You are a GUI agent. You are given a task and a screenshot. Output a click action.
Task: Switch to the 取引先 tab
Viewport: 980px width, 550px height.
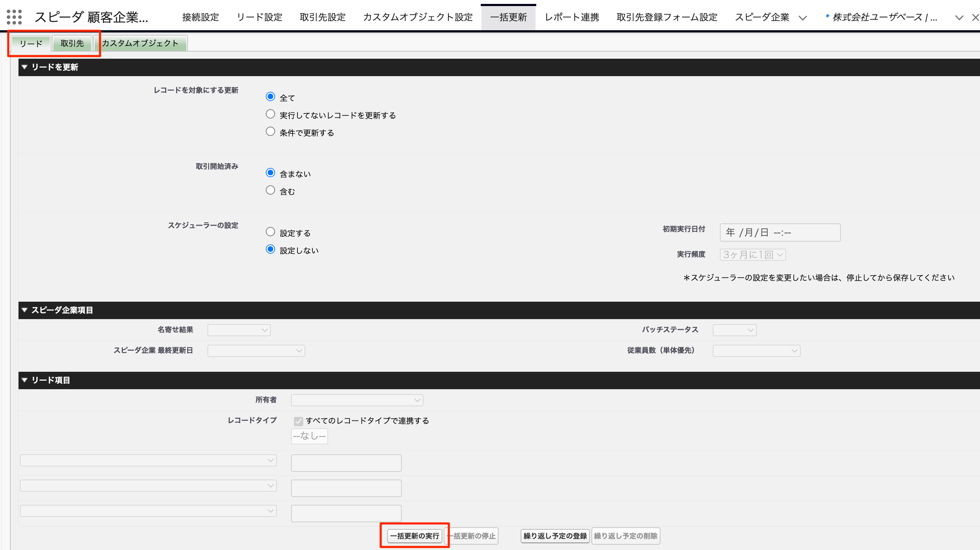coord(72,43)
